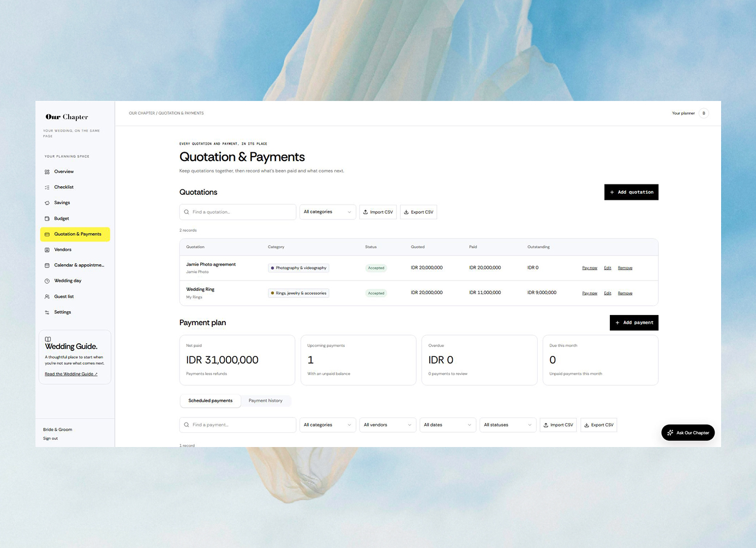Open Guest list from the sidebar
Viewport: 756px width, 548px height.
(75, 297)
